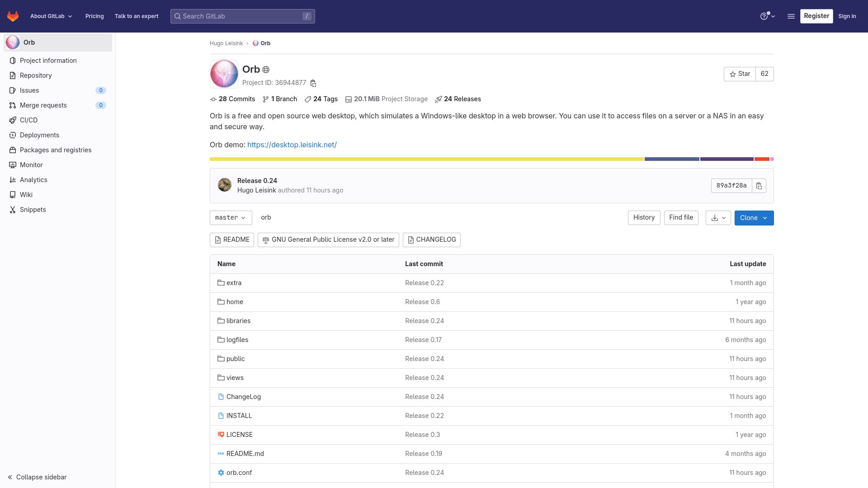Open the hamburger menu icon in top bar
868x488 pixels.
[791, 16]
